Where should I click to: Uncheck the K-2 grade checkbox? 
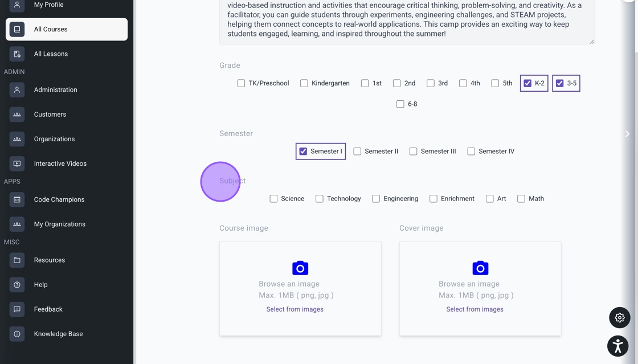click(527, 83)
